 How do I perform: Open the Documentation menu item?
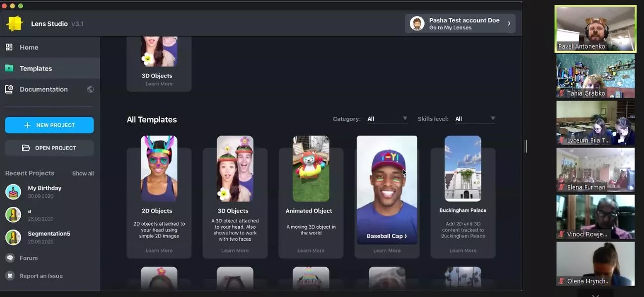point(50,89)
